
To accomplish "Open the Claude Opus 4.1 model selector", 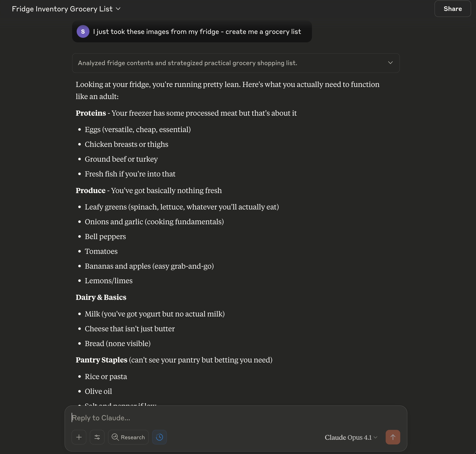I will coord(351,437).
